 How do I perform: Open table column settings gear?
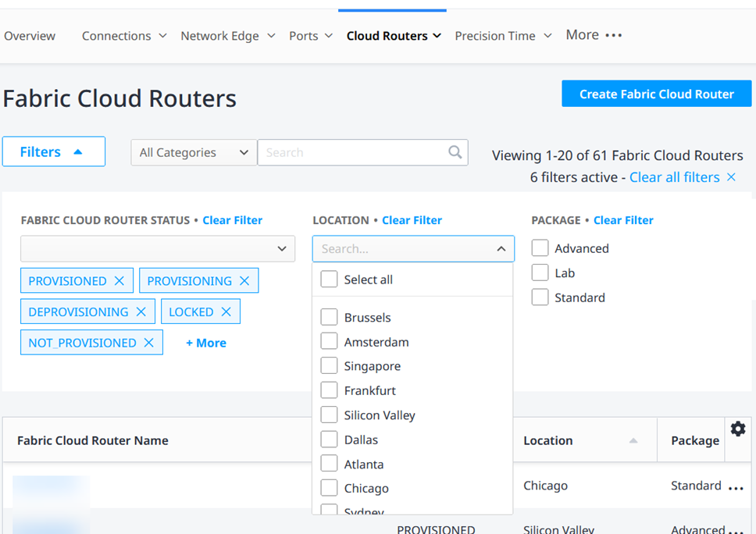point(738,429)
